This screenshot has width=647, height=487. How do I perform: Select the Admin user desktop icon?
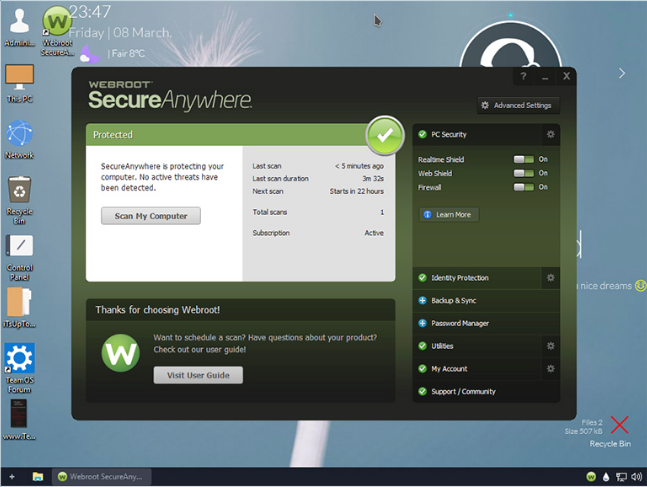pyautogui.click(x=19, y=27)
